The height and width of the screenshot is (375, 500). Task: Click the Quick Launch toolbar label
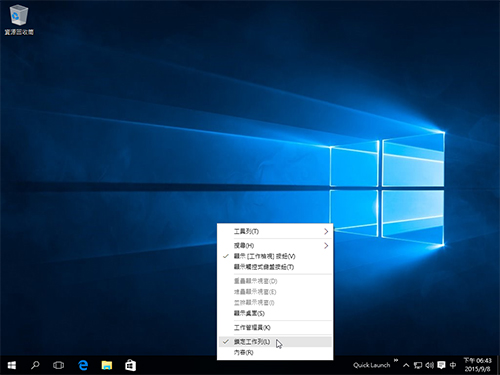tap(371, 365)
